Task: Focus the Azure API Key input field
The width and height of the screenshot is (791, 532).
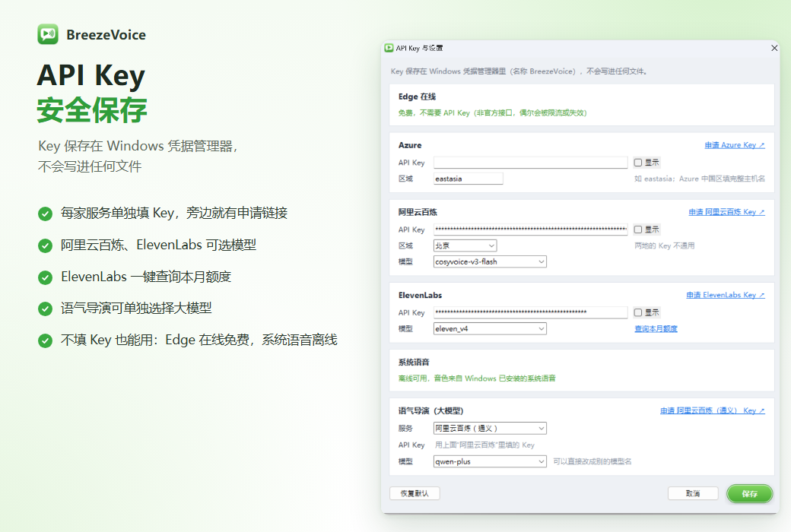Action: click(x=530, y=163)
